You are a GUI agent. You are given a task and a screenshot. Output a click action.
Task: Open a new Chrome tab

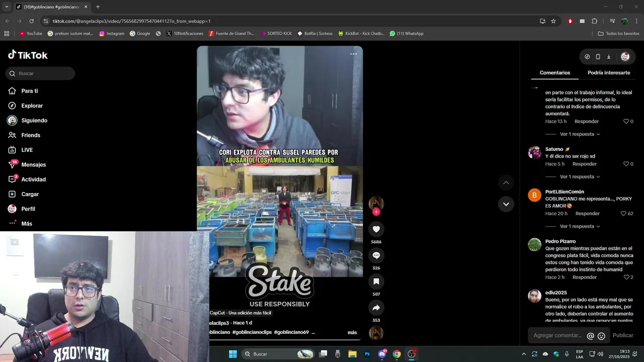[x=98, y=7]
